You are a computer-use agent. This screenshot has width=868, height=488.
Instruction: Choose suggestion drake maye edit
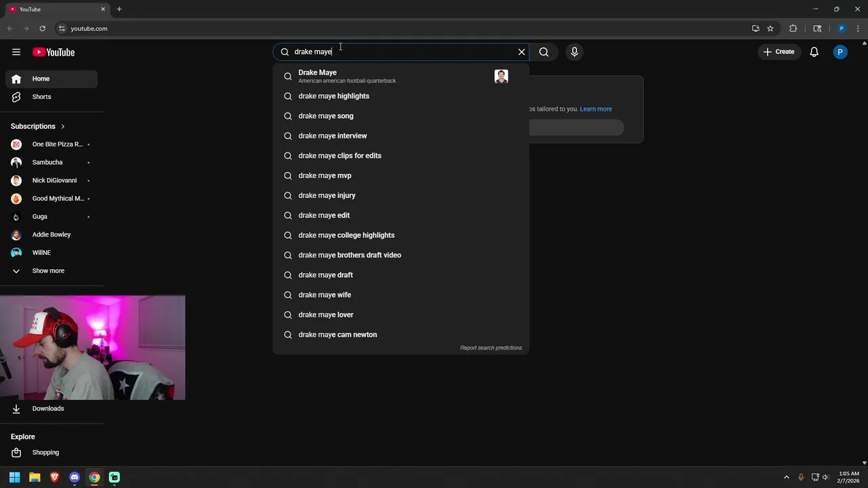tap(401, 216)
